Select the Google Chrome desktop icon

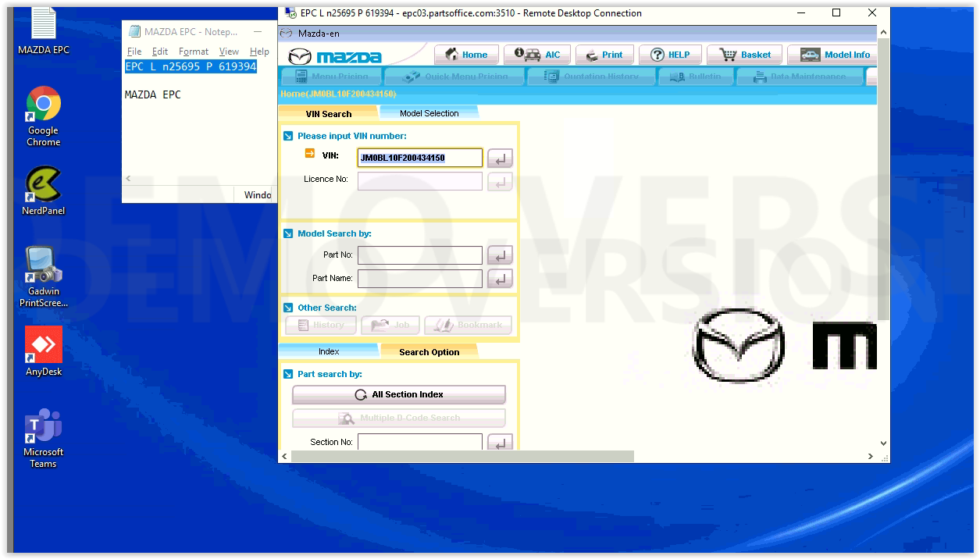[44, 116]
